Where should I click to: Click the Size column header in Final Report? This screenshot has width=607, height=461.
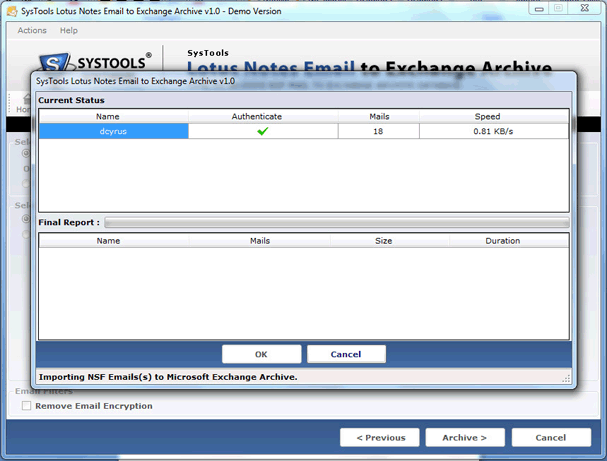389,241
